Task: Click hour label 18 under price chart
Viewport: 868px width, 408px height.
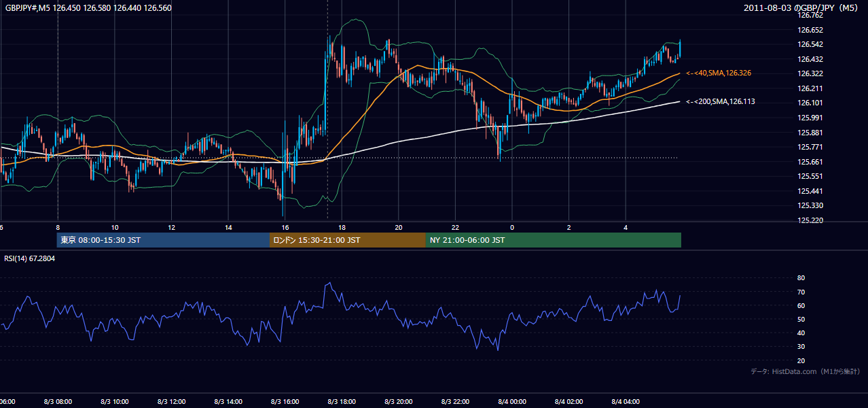Action: point(342,227)
